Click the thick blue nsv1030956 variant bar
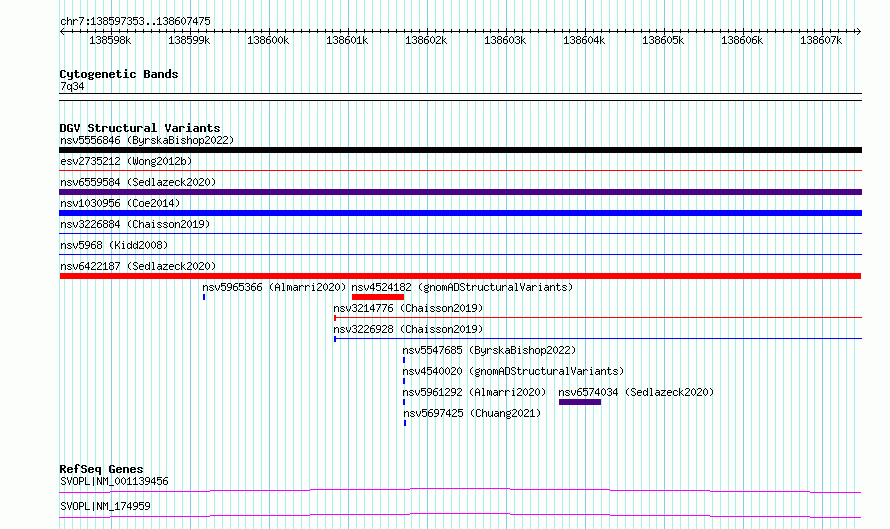The image size is (890, 529). (460, 213)
